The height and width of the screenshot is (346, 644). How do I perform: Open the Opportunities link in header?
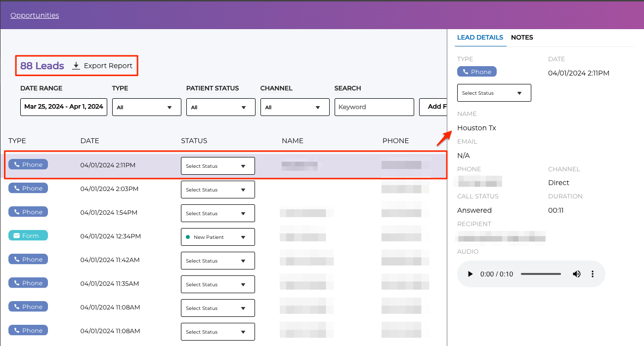point(35,15)
